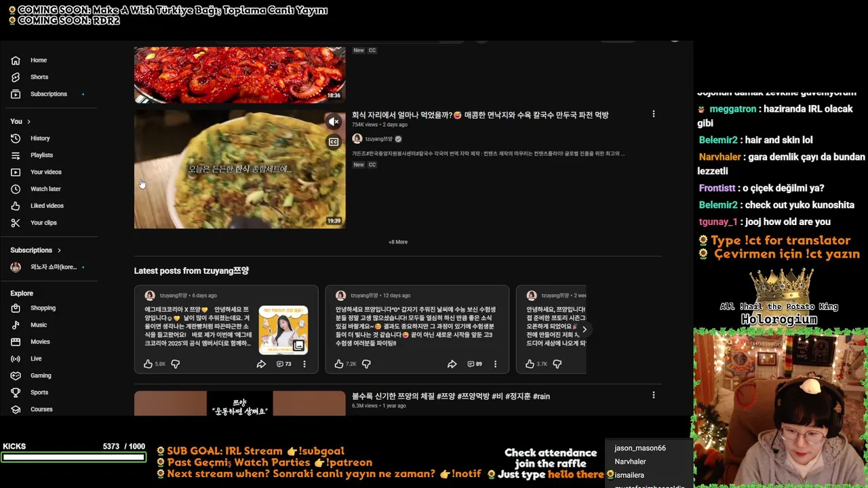Click the '12 days ago' post timestamp
This screenshot has width=868, height=488.
pos(397,296)
